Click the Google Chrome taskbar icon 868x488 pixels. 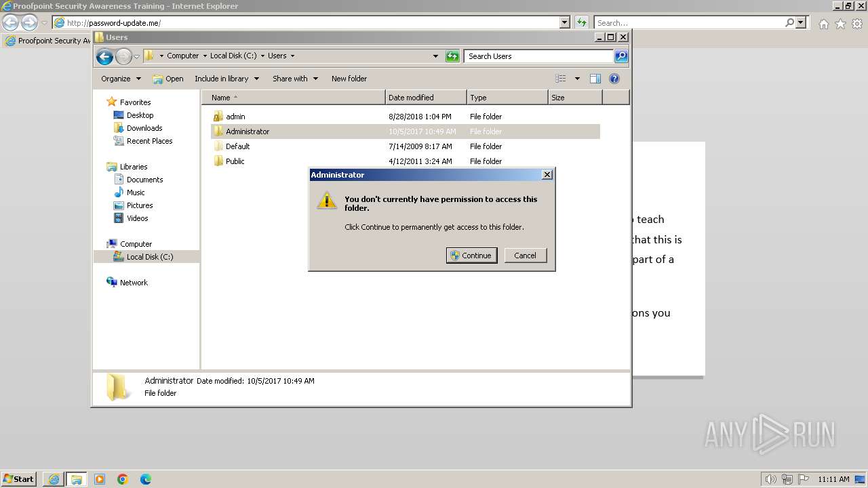(x=123, y=479)
